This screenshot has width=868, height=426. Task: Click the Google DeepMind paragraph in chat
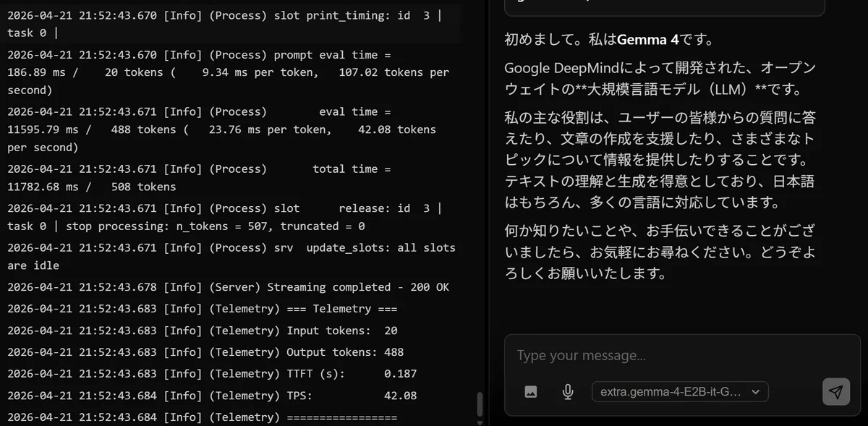click(x=660, y=79)
